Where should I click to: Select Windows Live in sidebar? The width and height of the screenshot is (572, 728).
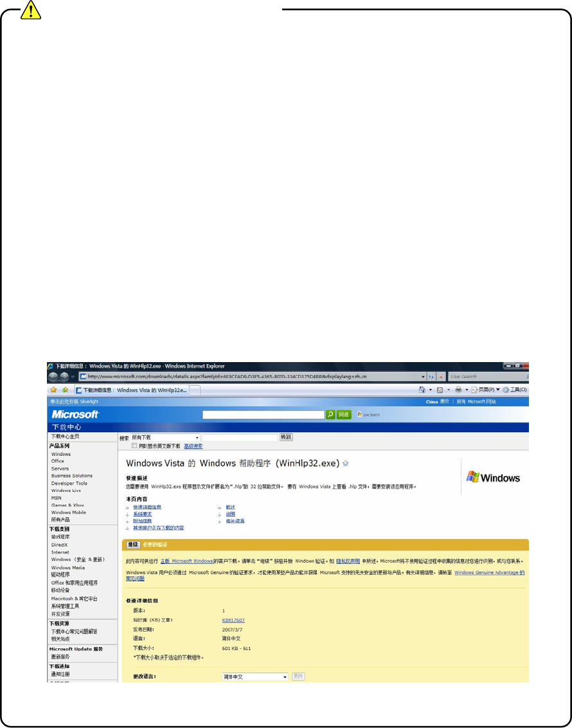point(66,491)
